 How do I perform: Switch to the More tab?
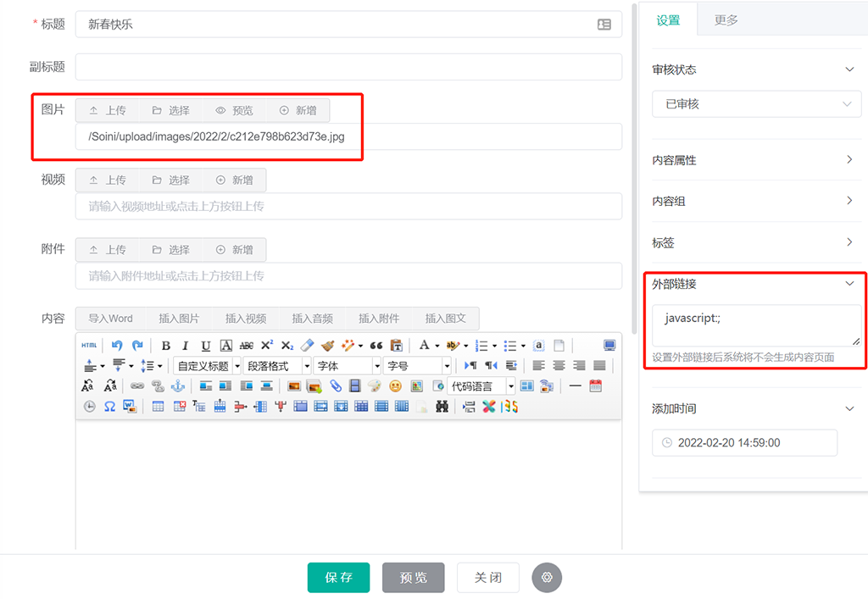726,20
